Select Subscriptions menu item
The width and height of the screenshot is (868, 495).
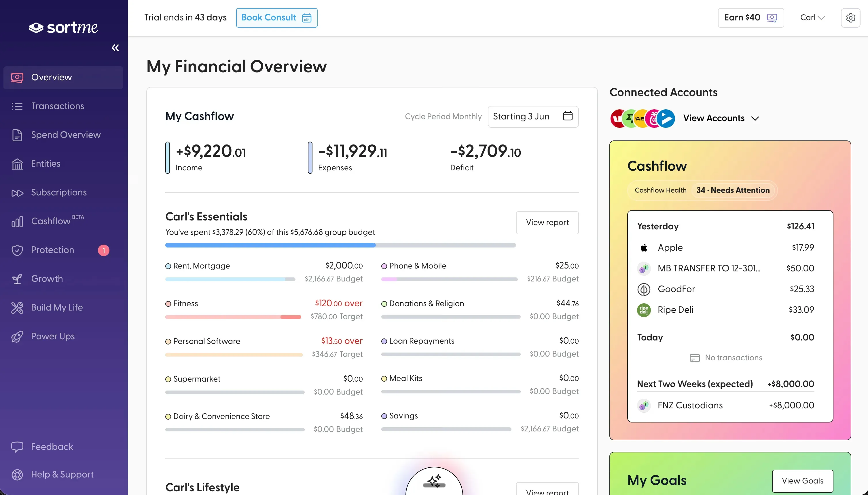tap(63, 193)
